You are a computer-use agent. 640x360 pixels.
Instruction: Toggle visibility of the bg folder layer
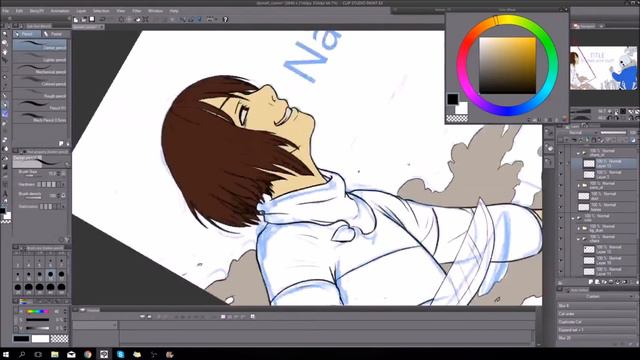click(x=561, y=228)
